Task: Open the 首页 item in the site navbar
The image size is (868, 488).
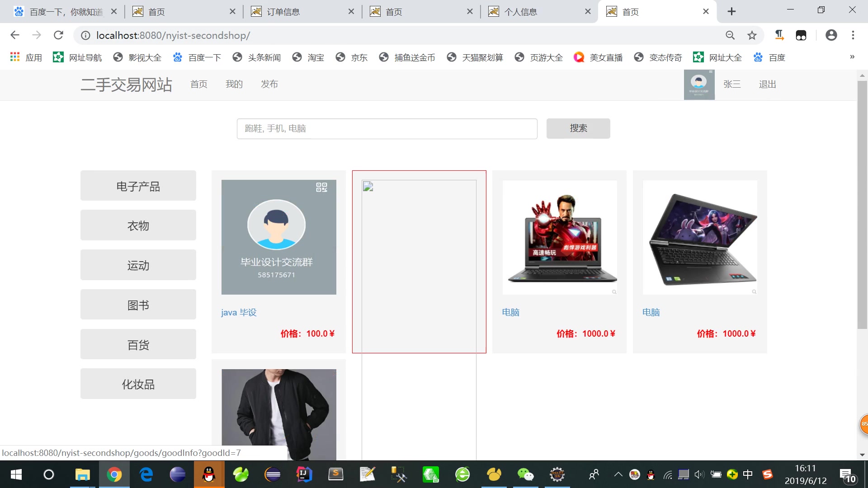Action: click(x=198, y=84)
